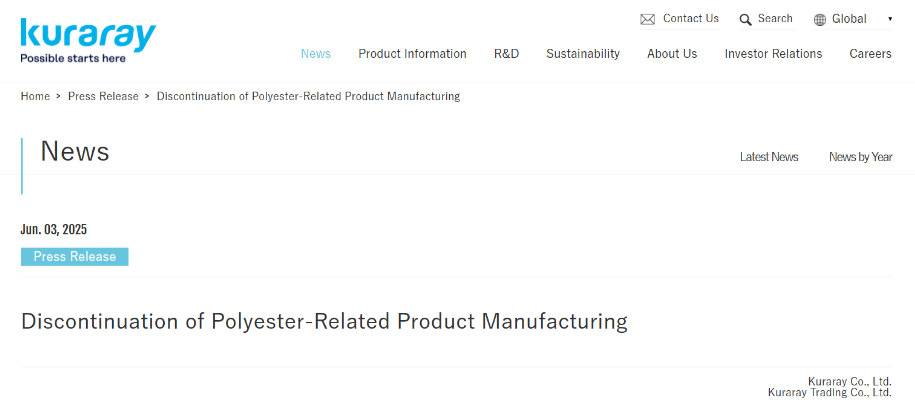Viewport: 915px width, 416px height.
Task: Switch to the News by Year tab
Action: 860,157
